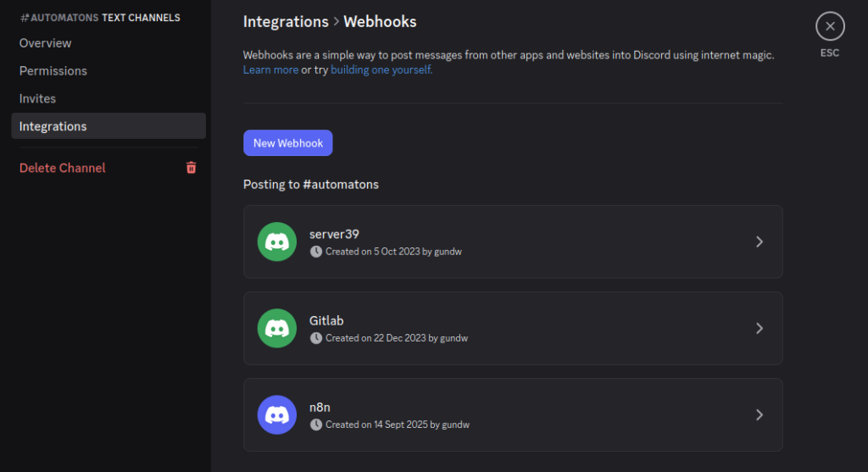868x472 pixels.
Task: Open the Invites section in sidebar
Action: (38, 99)
